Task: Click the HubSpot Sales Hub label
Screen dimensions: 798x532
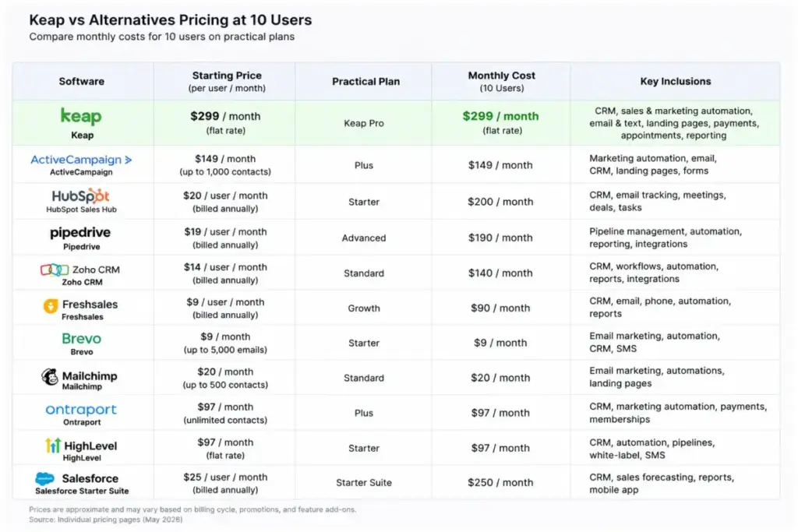Action: point(81,210)
